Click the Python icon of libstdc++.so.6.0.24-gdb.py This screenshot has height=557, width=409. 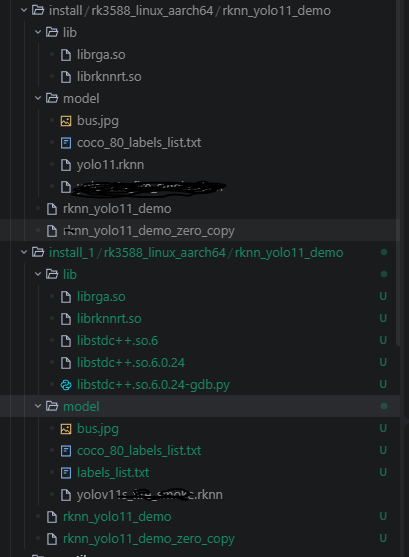66,385
